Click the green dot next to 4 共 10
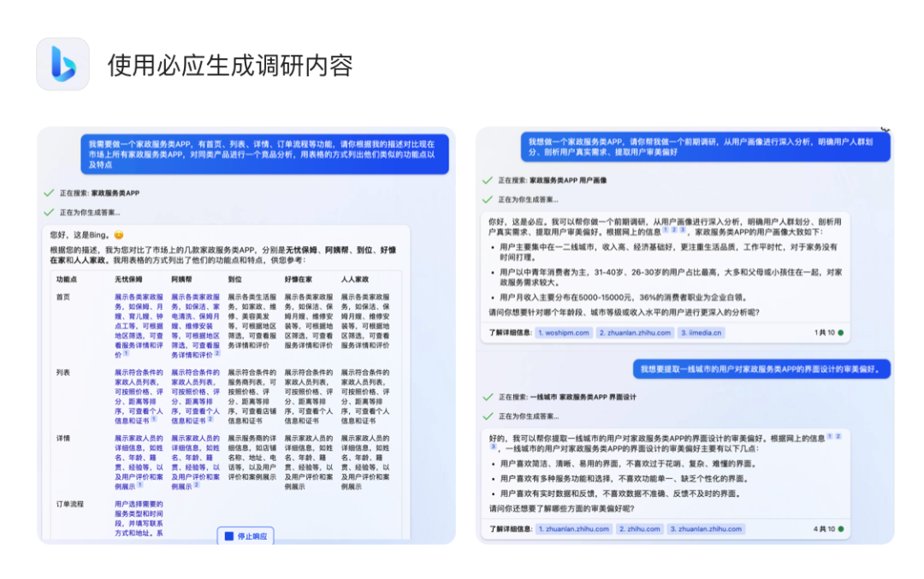Viewport: 924px width, 579px height. 840,529
